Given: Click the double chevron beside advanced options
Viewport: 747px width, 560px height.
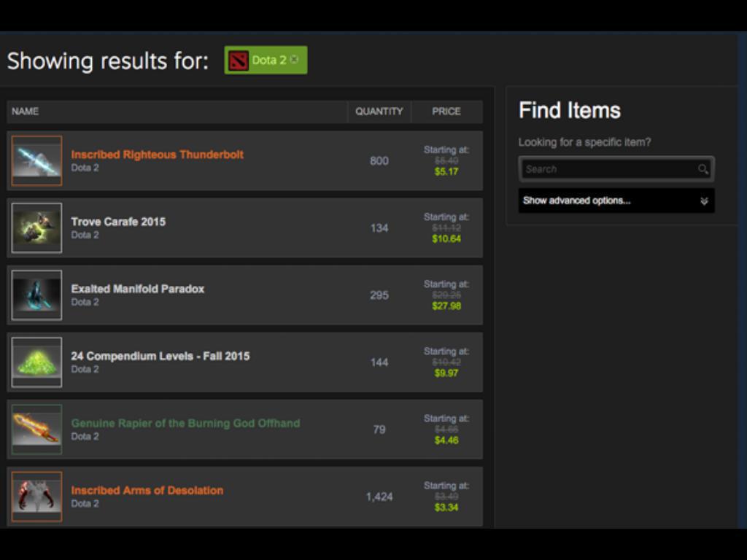Looking at the screenshot, I should pos(704,201).
